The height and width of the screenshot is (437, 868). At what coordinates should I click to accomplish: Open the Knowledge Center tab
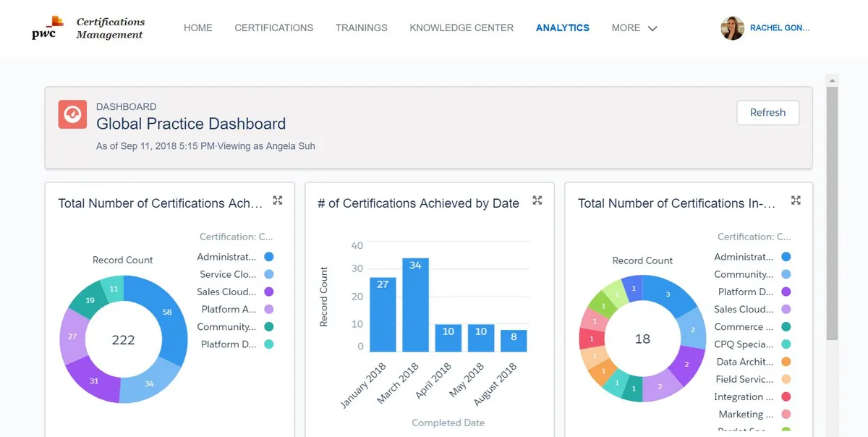[x=461, y=27]
